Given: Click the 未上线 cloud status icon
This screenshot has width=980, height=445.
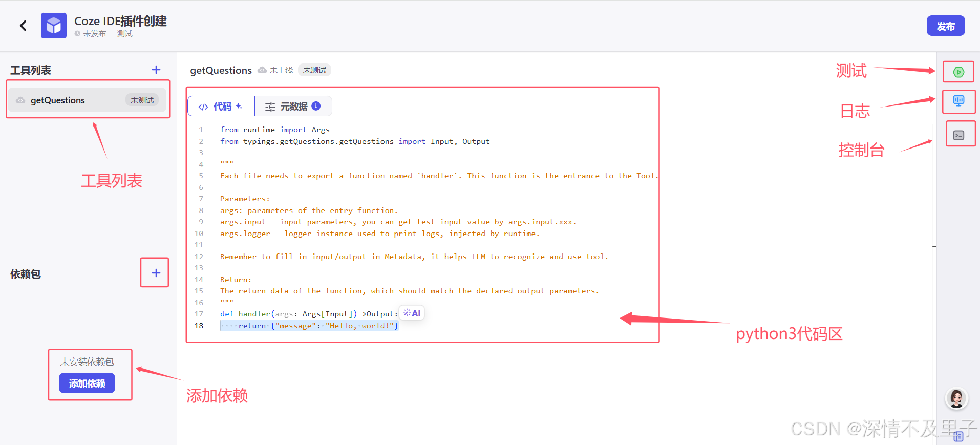Looking at the screenshot, I should tap(262, 70).
